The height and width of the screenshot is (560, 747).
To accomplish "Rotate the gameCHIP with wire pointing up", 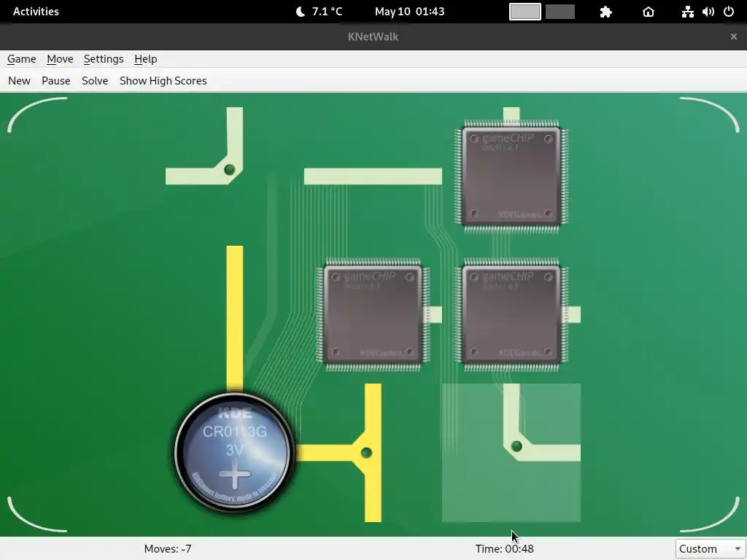I will 511,176.
